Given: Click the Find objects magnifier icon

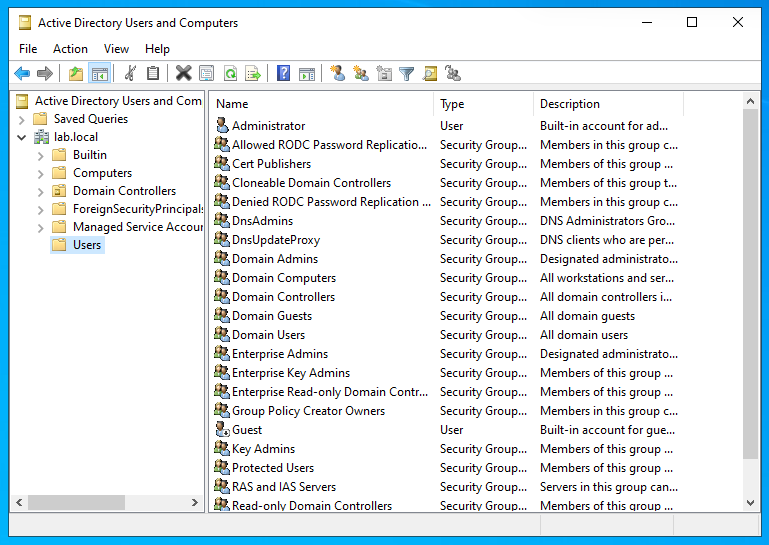Looking at the screenshot, I should tap(430, 74).
